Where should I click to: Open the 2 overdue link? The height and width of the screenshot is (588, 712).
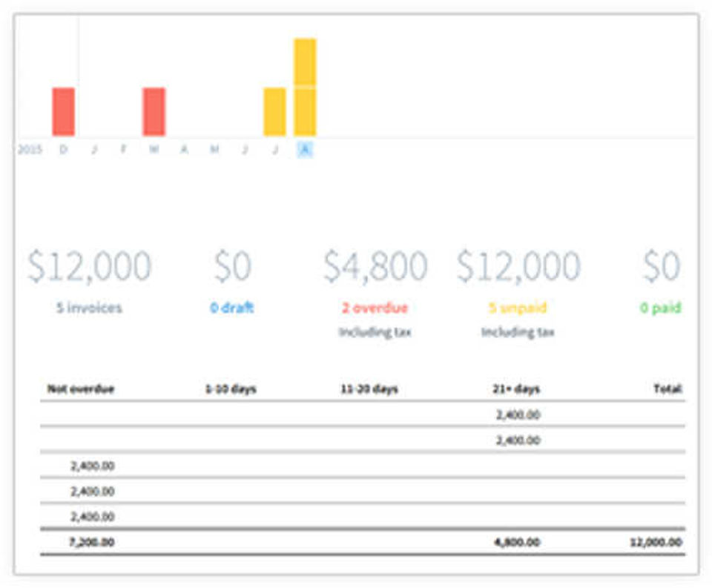(375, 308)
